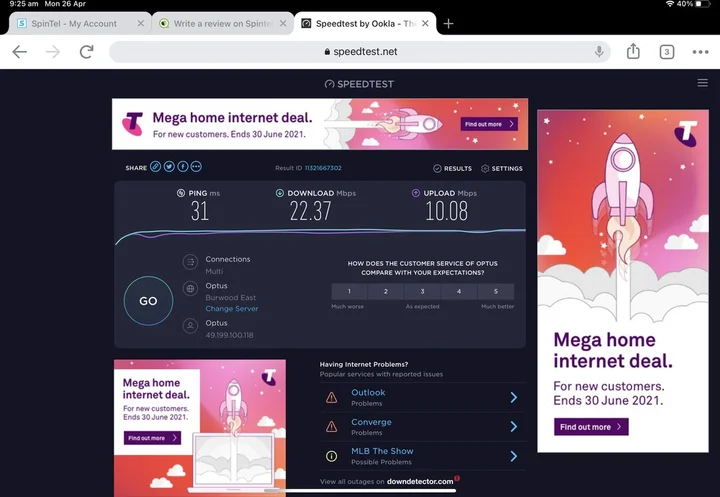This screenshot has width=720, height=497.
Task: Open the Speedtest hamburger menu
Action: click(703, 83)
